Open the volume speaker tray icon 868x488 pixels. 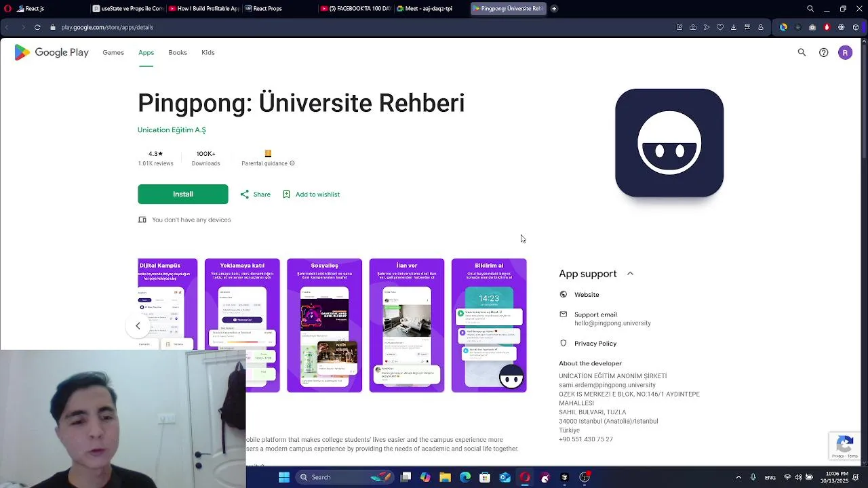(x=798, y=477)
